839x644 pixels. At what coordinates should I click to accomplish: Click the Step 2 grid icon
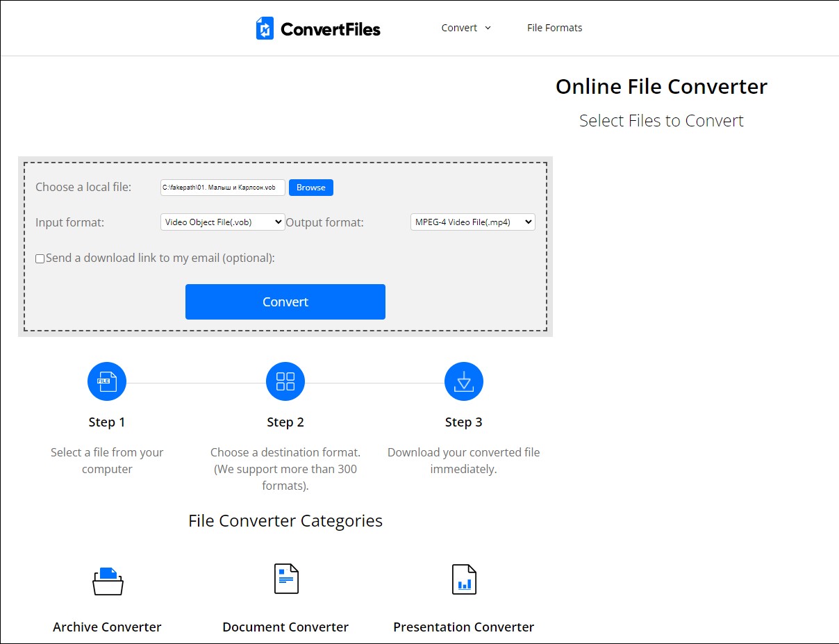(x=285, y=381)
